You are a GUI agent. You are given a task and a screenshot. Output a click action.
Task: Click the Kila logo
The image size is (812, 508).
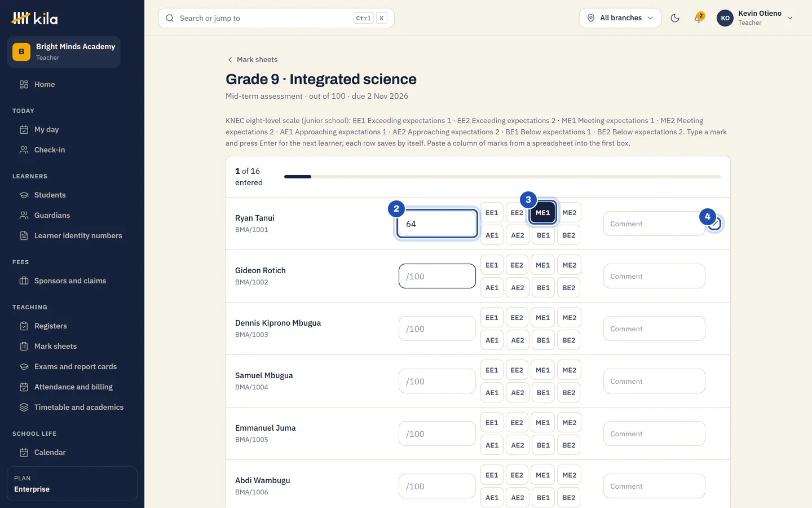34,18
